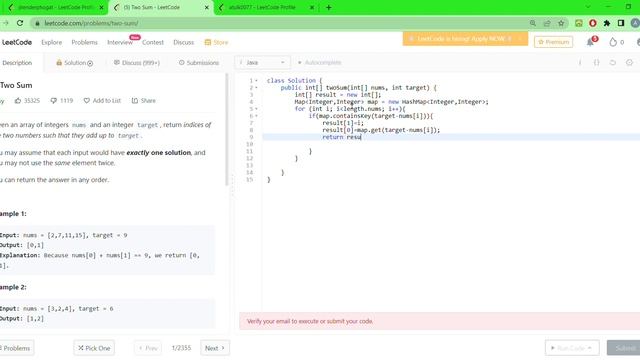This screenshot has width=640, height=360.
Task: Open the Submissions tab
Action: point(199,63)
